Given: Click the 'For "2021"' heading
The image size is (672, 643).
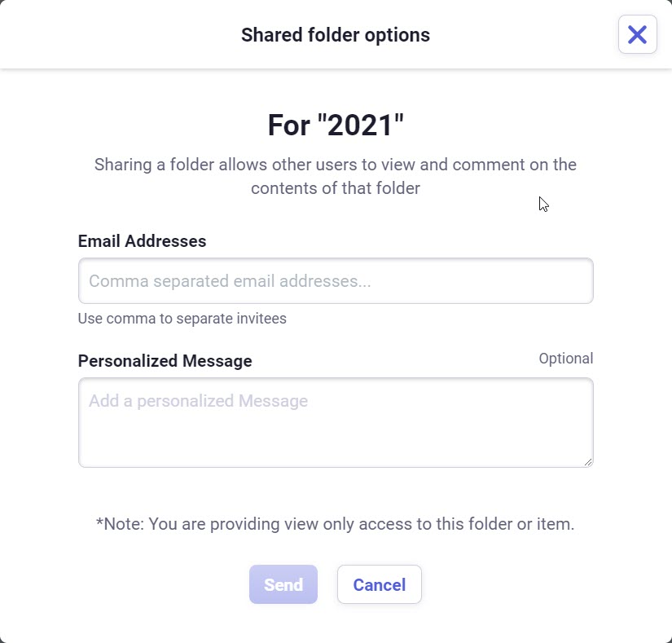Looking at the screenshot, I should coord(336,125).
